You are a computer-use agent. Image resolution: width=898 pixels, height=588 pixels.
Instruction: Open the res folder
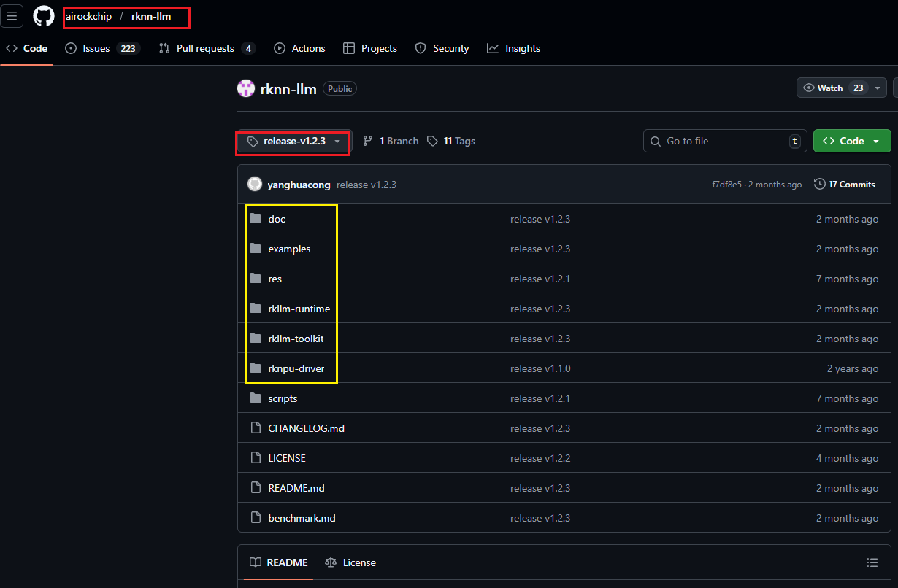(275, 279)
